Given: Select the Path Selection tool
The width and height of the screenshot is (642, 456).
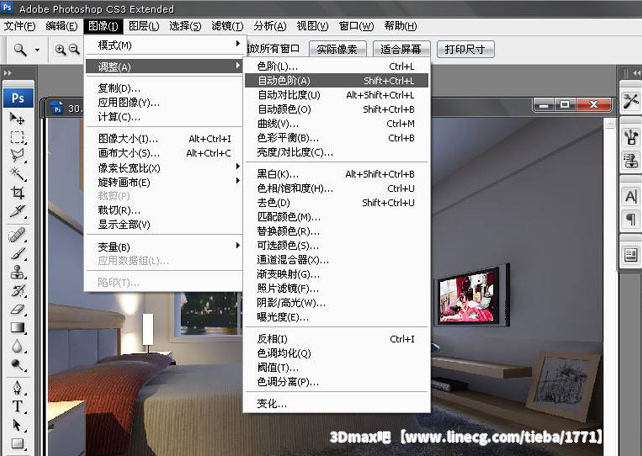Looking at the screenshot, I should [x=17, y=425].
